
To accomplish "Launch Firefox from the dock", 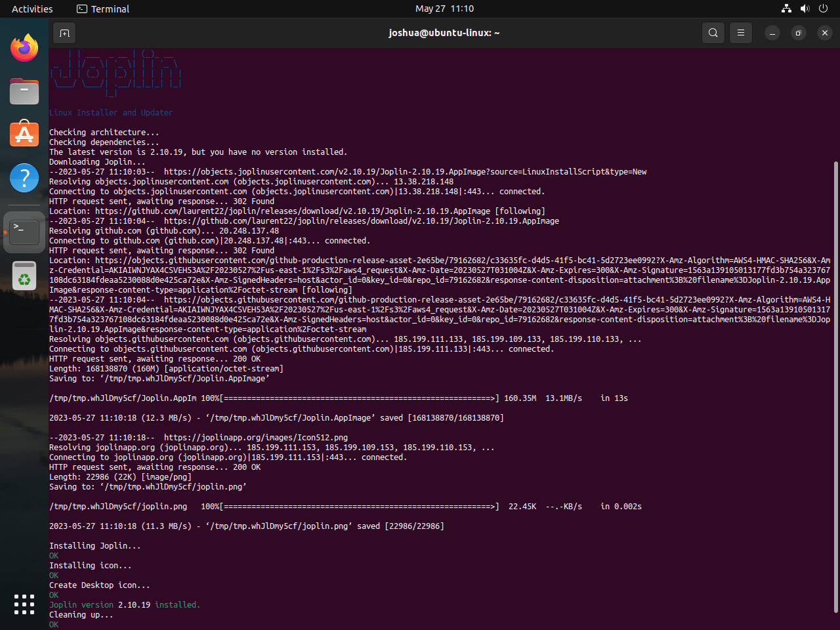I will tap(24, 48).
